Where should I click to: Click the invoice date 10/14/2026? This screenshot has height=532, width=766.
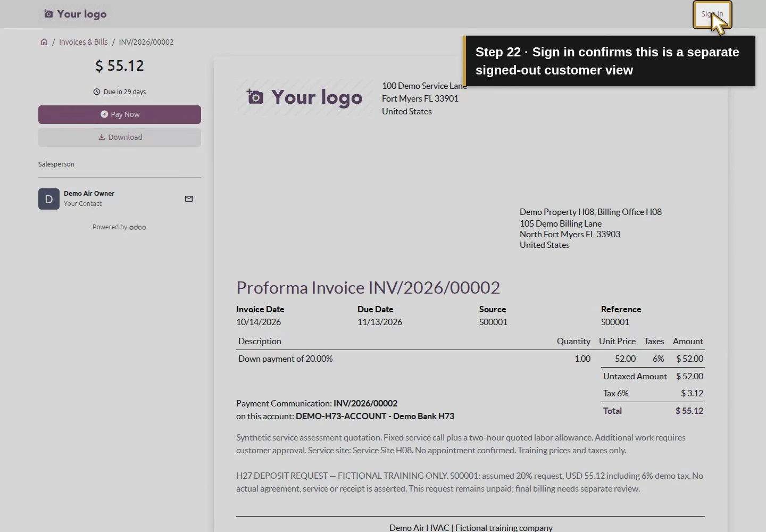(x=259, y=322)
